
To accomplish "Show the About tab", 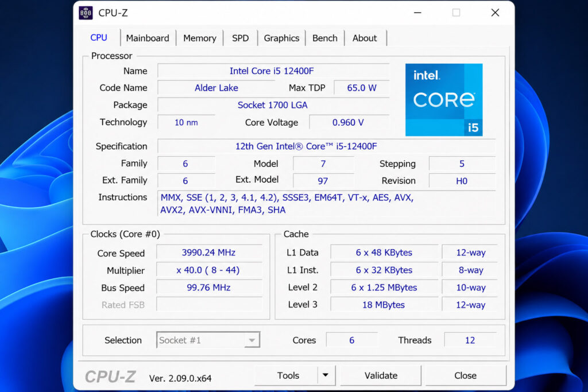I will click(365, 38).
